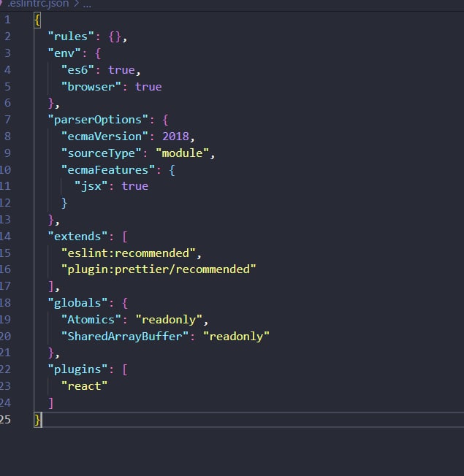The height and width of the screenshot is (476, 464).
Task: Click the "rules" key on line 2
Action: (x=71, y=37)
